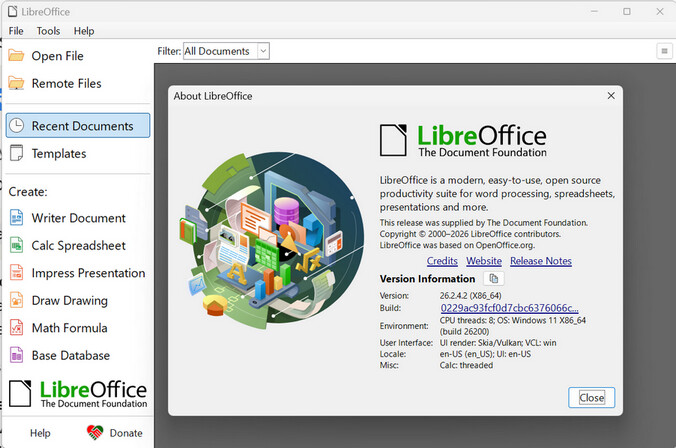Click the copyright line text

470,234
